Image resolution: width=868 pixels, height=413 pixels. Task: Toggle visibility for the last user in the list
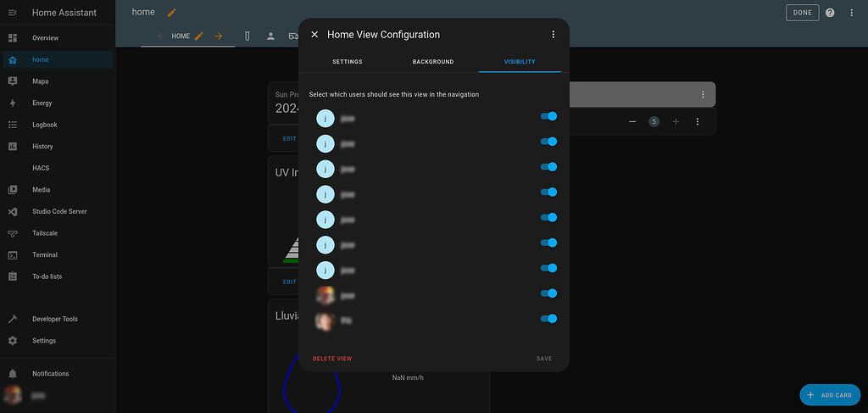[548, 318]
